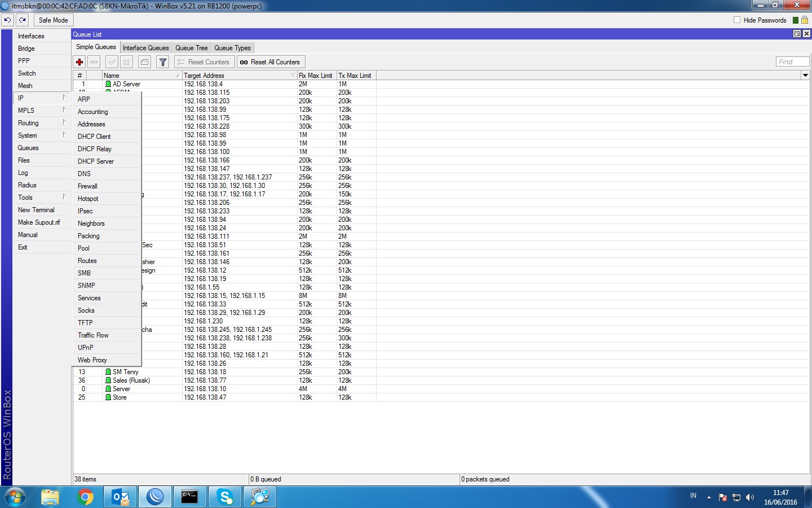812x508 pixels.
Task: Click Reset Counters button
Action: (x=204, y=62)
